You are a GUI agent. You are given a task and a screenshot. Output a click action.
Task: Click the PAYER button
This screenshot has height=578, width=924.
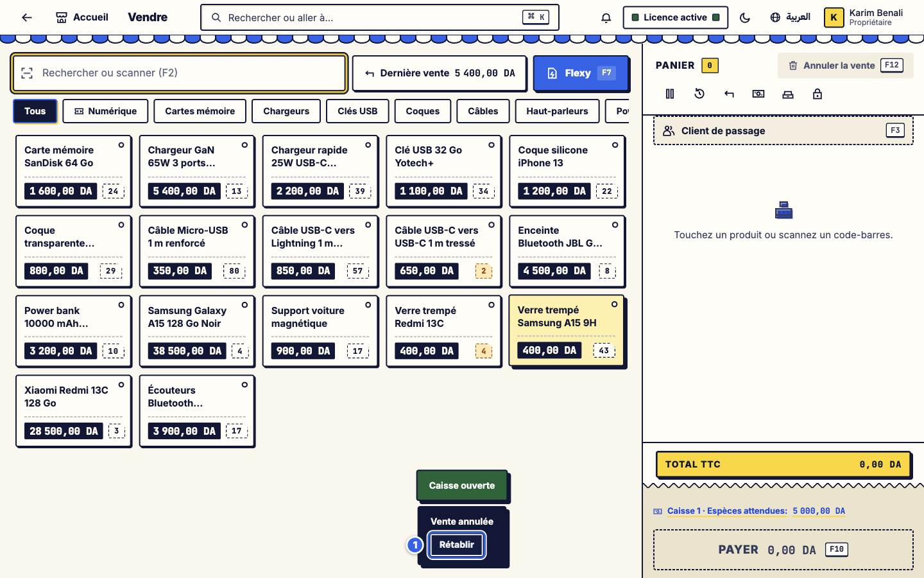point(783,550)
